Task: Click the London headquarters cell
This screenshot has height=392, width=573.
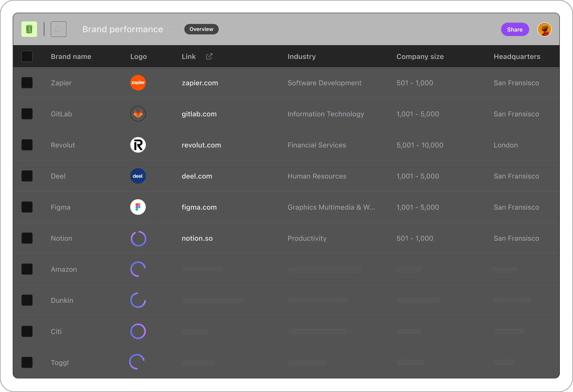Action: coord(506,145)
